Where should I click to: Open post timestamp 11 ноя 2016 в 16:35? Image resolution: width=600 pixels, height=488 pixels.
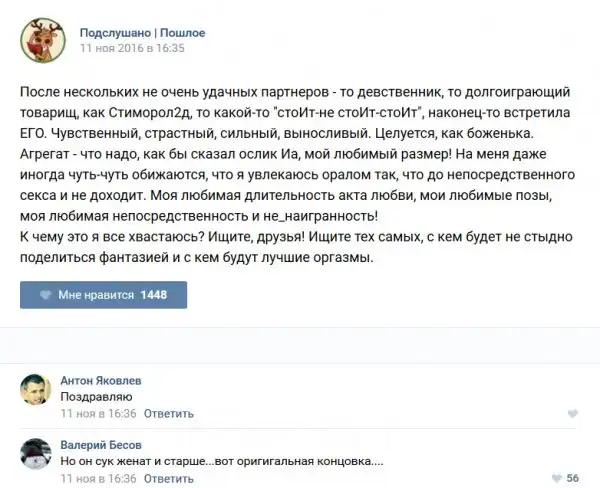pos(132,47)
